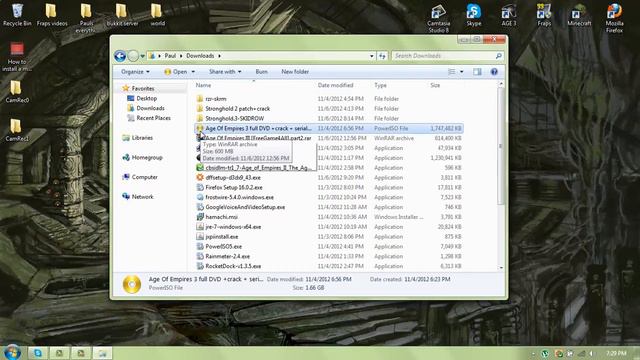Expand the Share with menu
Screen dimensions: 640x360
[225, 72]
